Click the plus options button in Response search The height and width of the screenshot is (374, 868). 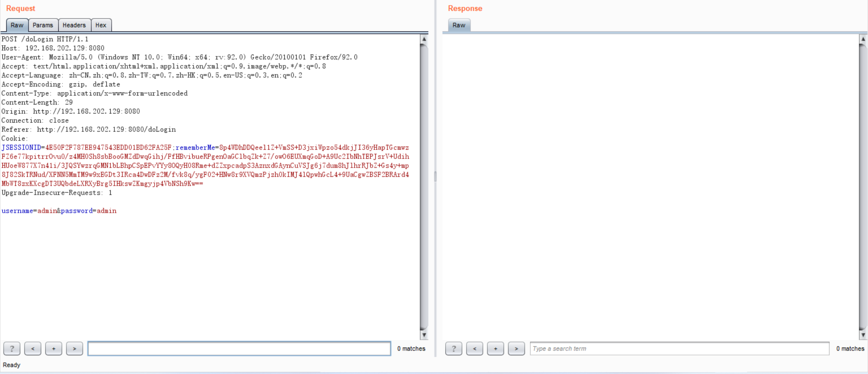click(495, 349)
